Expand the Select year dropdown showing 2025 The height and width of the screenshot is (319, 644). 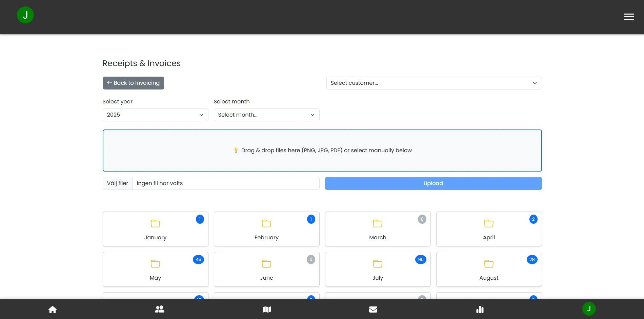click(x=155, y=115)
